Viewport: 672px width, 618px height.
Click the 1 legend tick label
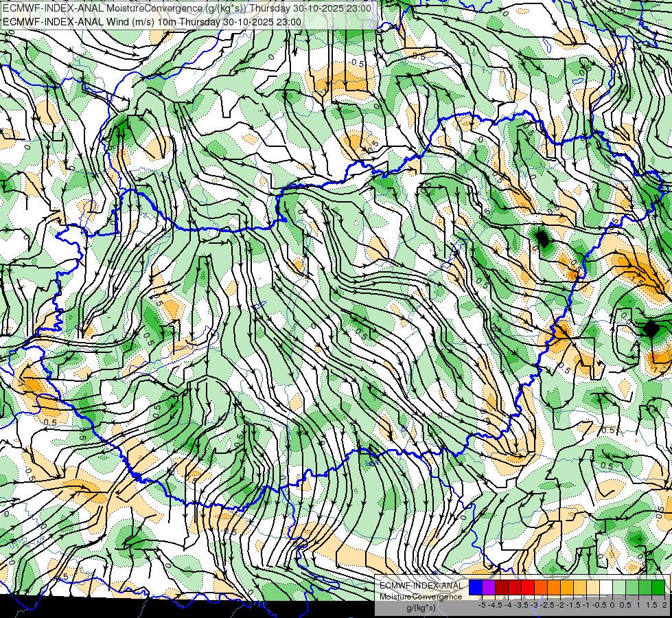(638, 606)
